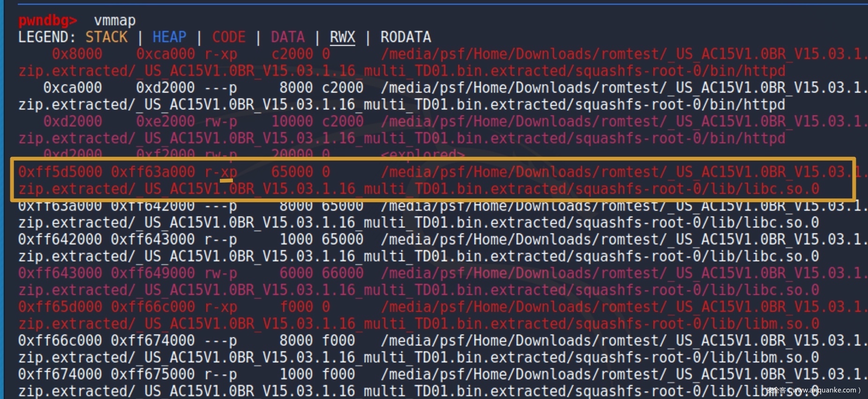The height and width of the screenshot is (399, 868).
Task: Select the STACK legend label
Action: pyautogui.click(x=106, y=37)
